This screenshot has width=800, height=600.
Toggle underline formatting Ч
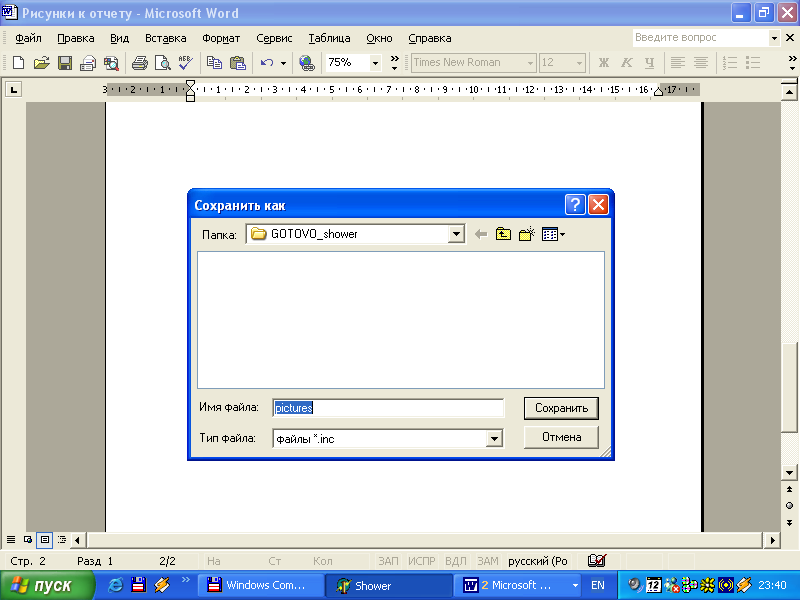pos(649,63)
